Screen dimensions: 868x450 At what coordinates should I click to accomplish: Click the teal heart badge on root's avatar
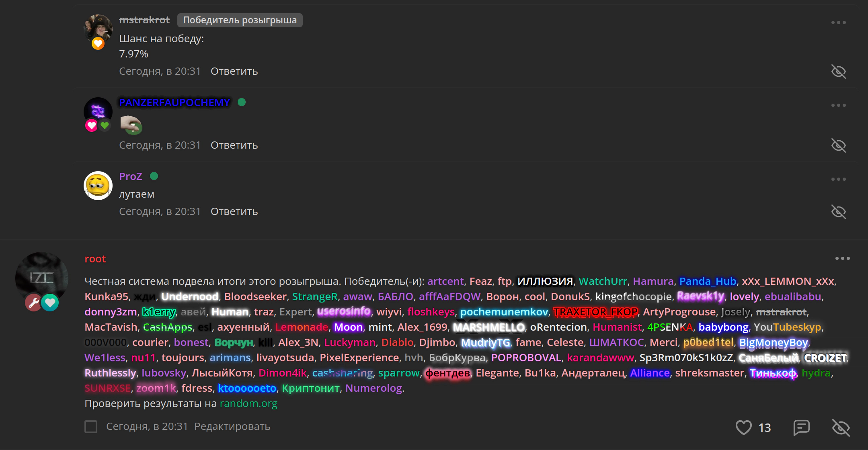pyautogui.click(x=50, y=303)
